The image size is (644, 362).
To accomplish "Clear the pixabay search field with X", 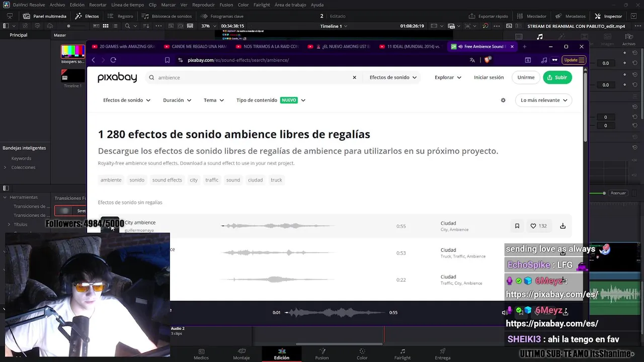I will pyautogui.click(x=354, y=77).
